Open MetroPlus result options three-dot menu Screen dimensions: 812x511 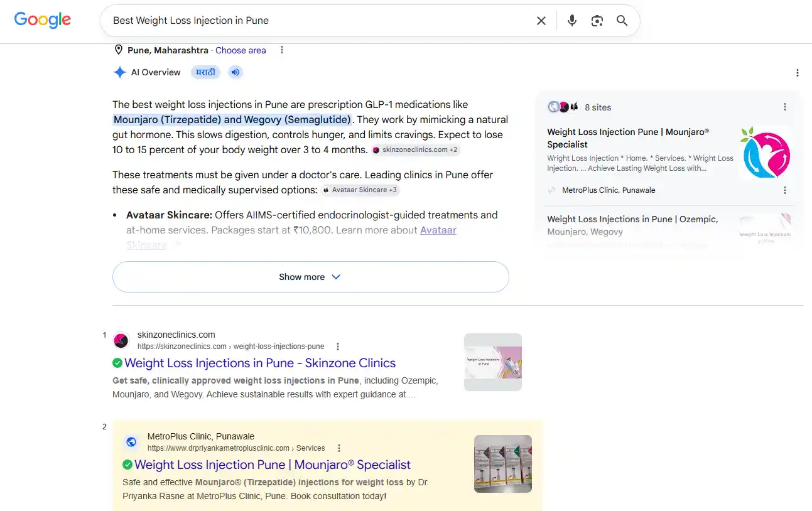(339, 448)
